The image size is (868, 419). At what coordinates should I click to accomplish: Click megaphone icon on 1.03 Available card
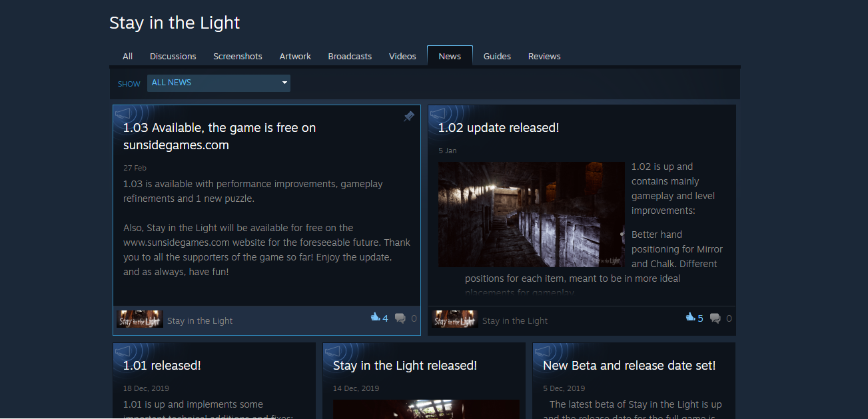(123, 114)
